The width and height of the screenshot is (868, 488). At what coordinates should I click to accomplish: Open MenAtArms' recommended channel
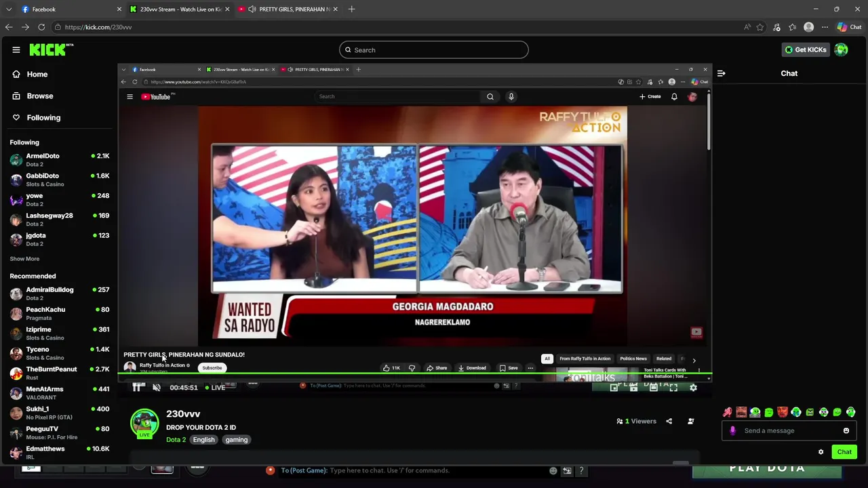60,392
